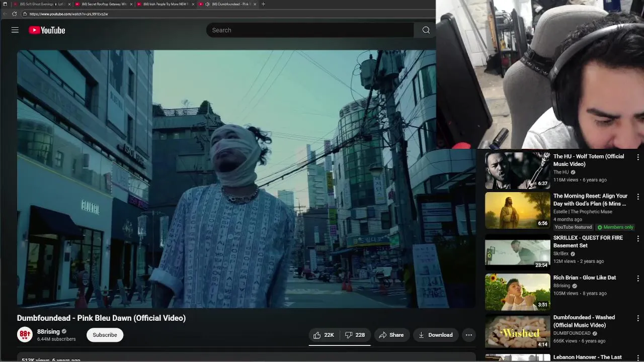Click the youtube.com address bar URL
The image size is (644, 362).
coord(69,14)
